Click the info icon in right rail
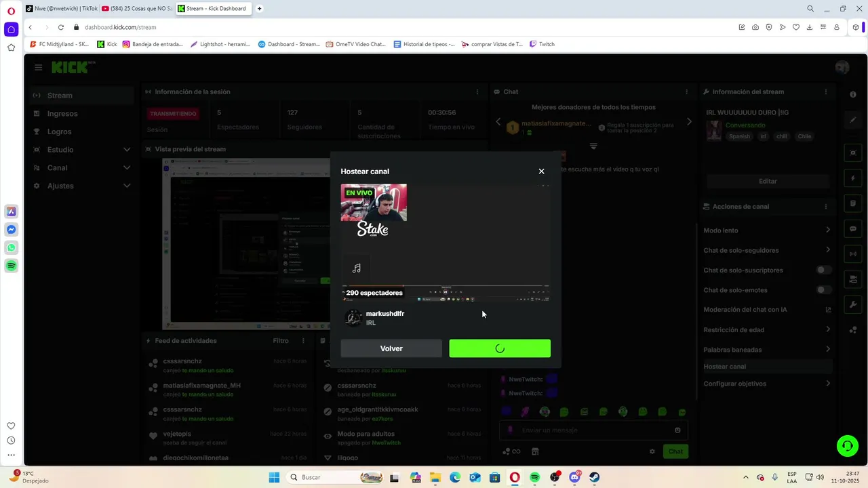Image resolution: width=868 pixels, height=488 pixels. coord(853,95)
